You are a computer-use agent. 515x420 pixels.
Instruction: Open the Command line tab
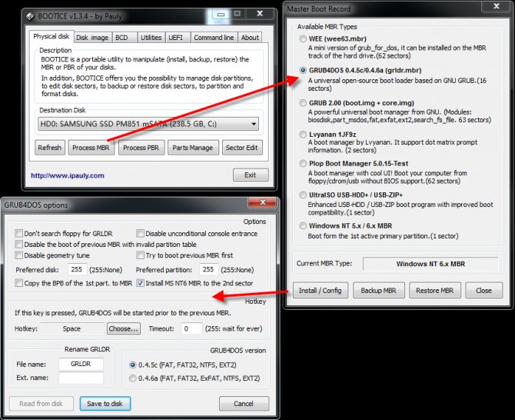214,38
